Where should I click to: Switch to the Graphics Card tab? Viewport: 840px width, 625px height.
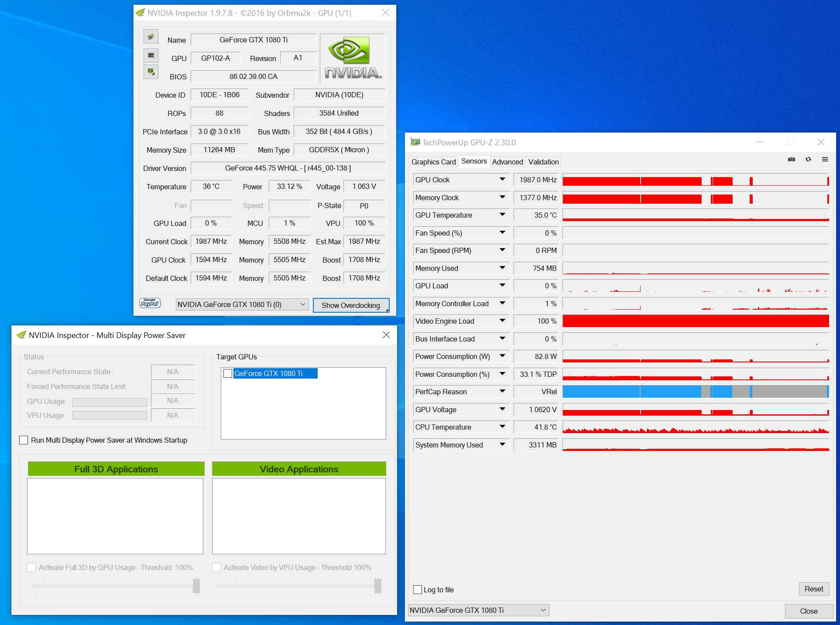[x=433, y=162]
